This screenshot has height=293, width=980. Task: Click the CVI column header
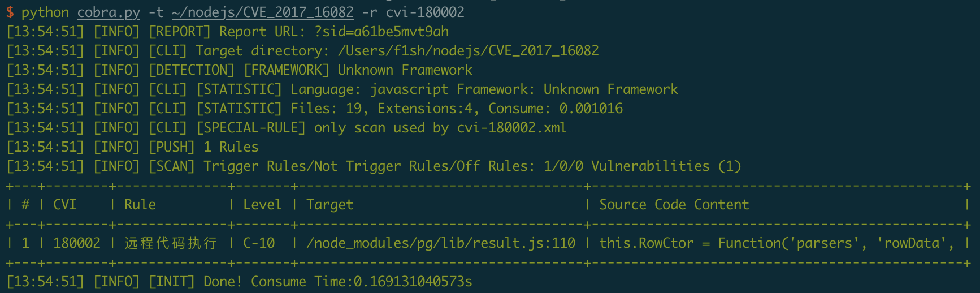65,205
